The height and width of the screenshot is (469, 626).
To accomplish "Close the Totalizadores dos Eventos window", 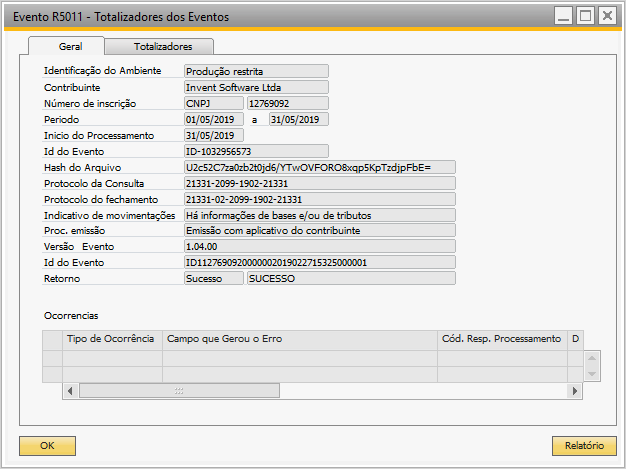I will (x=609, y=15).
